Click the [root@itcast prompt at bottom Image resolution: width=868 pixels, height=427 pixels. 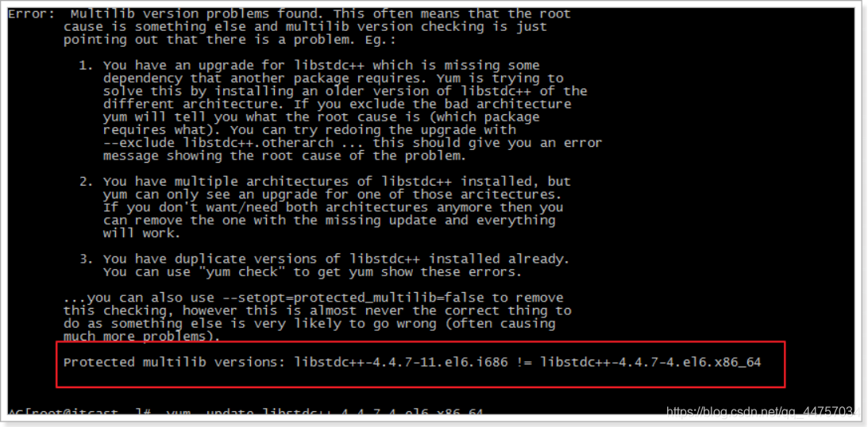click(x=77, y=414)
